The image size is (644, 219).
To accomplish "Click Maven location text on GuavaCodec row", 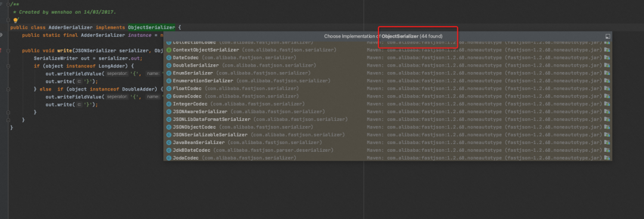I will coord(485,96).
